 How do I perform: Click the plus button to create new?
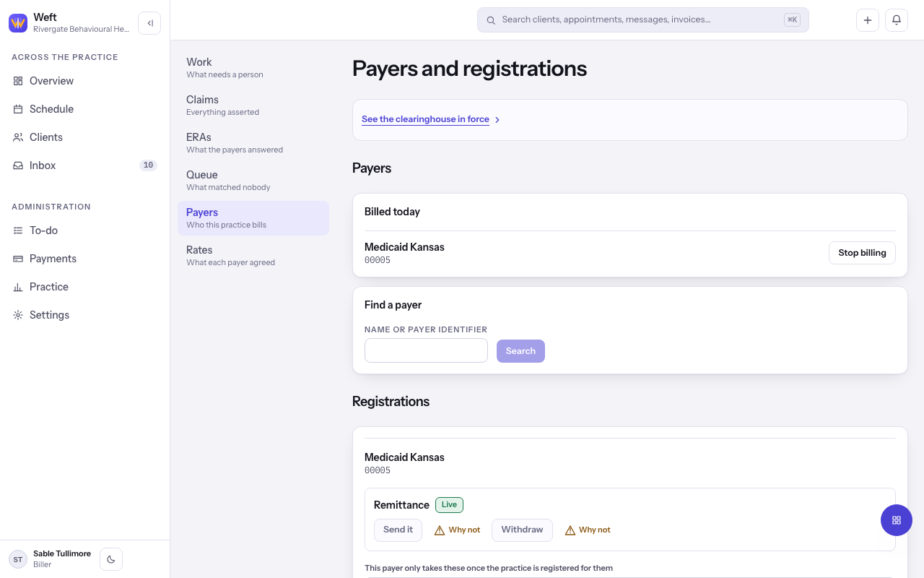pyautogui.click(x=868, y=20)
